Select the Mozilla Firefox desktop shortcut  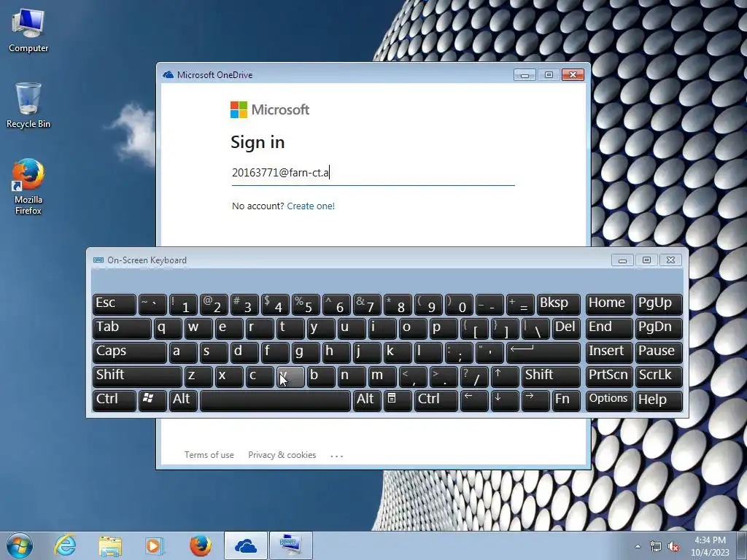pyautogui.click(x=28, y=186)
